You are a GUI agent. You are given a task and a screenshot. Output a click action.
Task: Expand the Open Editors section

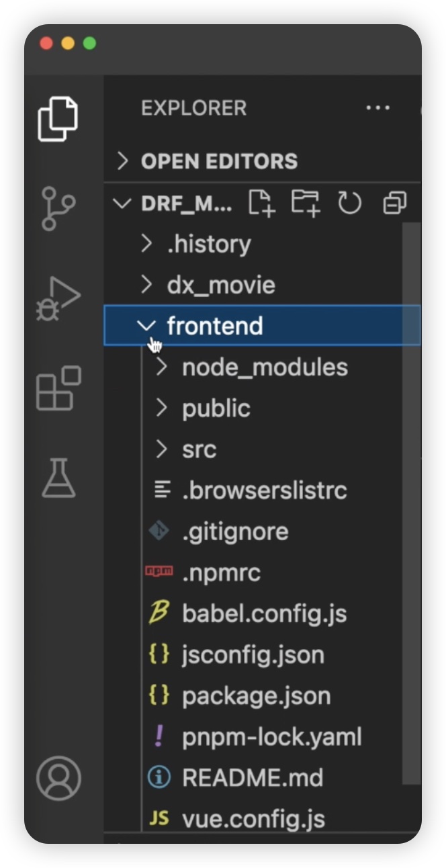[218, 161]
